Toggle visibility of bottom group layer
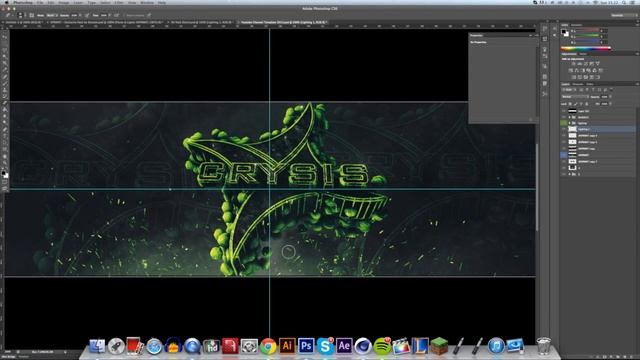Image resolution: width=640 pixels, height=360 pixels. tap(564, 174)
